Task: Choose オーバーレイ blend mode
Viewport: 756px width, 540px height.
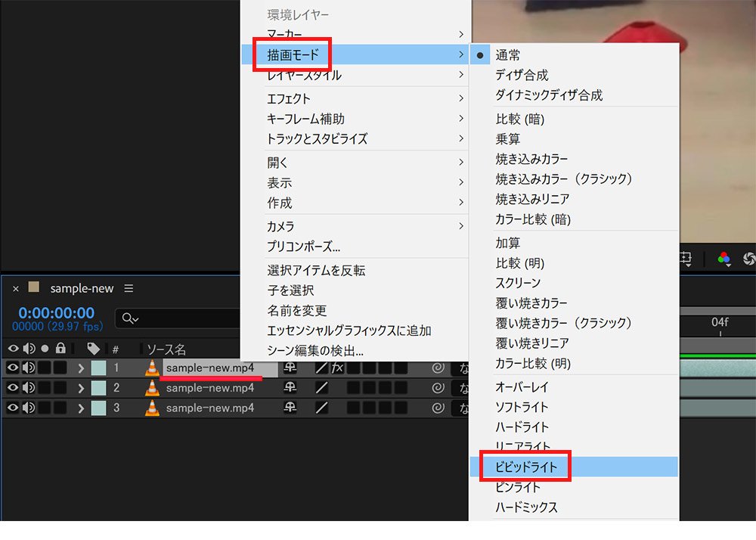Action: pos(574,386)
